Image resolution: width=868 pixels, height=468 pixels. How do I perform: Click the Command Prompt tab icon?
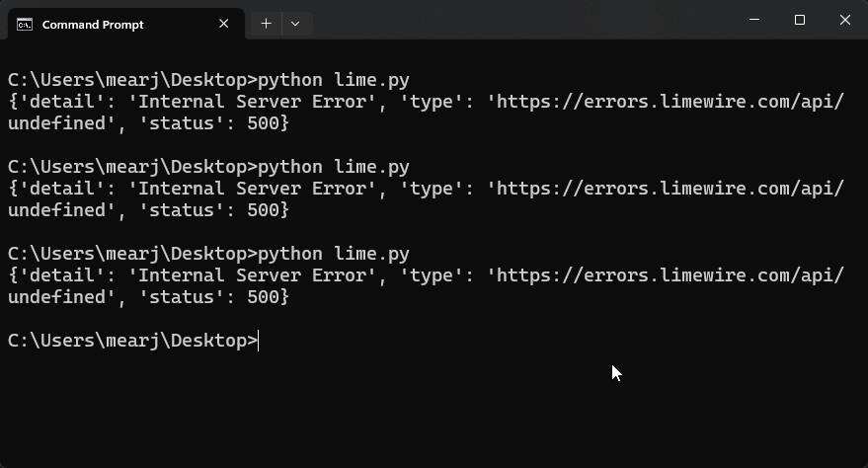25,25
